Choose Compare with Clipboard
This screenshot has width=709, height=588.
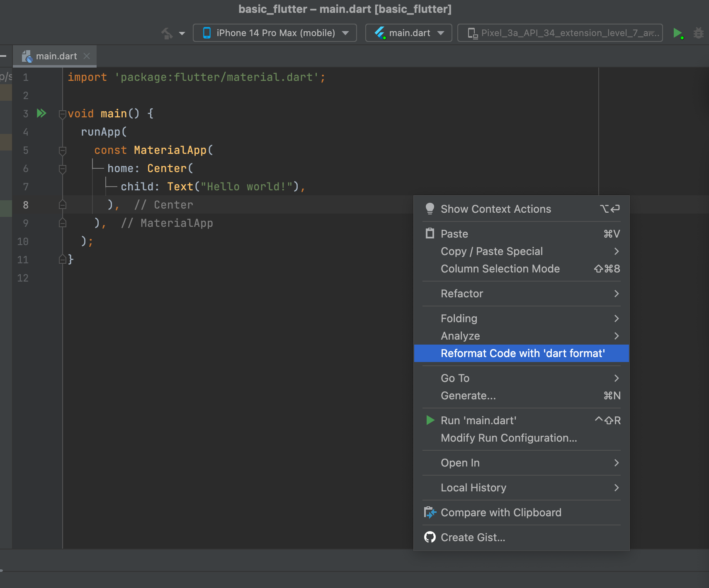[522, 513]
